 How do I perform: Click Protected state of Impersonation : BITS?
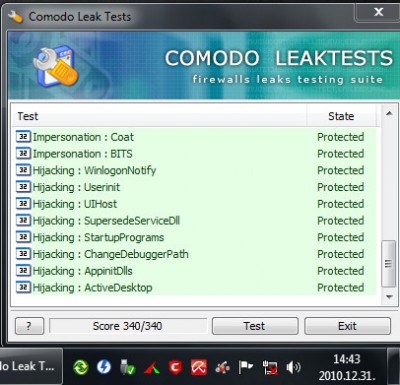pyautogui.click(x=340, y=154)
